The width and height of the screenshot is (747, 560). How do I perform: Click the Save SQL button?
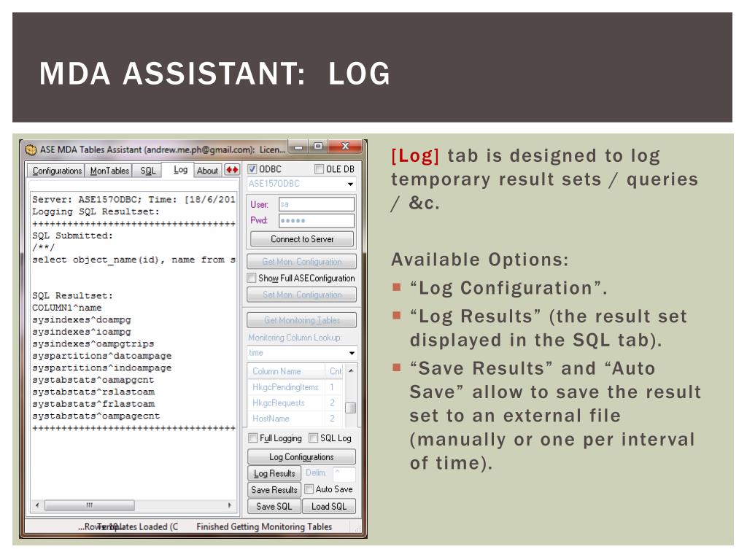274,506
